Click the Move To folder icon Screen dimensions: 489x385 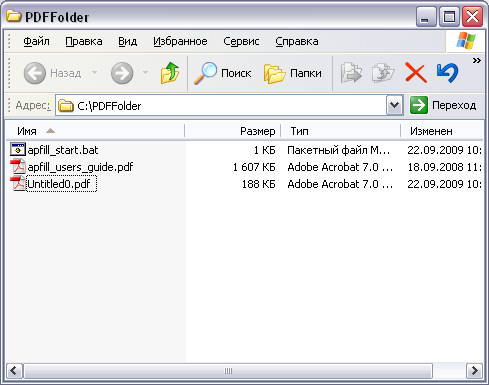click(x=351, y=73)
